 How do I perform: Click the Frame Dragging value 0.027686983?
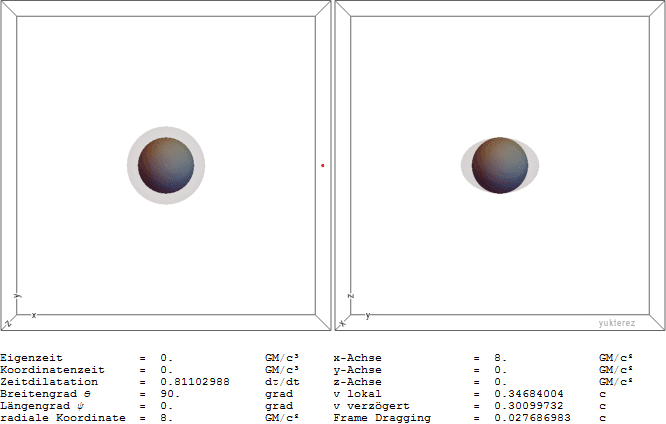[x=532, y=417]
